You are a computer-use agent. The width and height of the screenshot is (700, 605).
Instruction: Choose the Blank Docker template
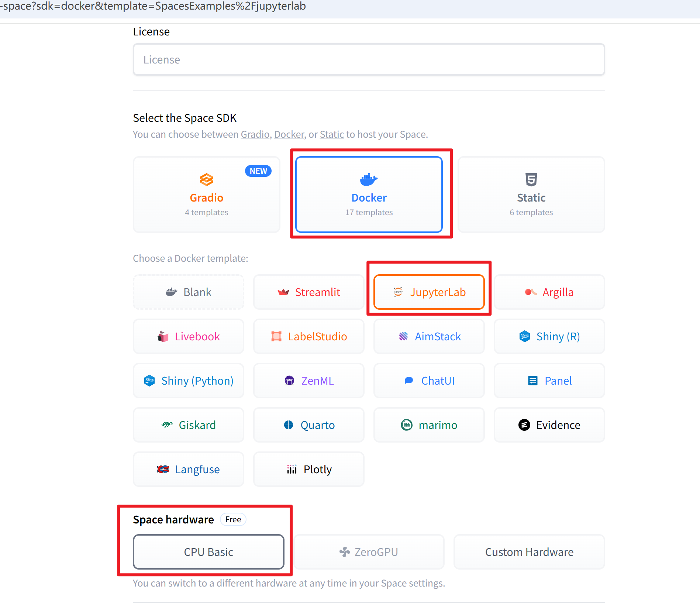pos(189,292)
